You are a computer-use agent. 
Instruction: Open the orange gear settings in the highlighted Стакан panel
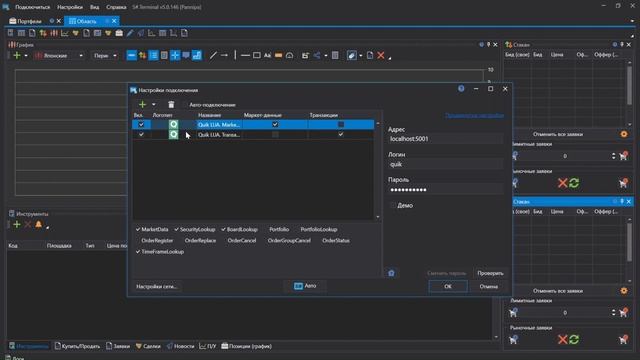tap(624, 291)
